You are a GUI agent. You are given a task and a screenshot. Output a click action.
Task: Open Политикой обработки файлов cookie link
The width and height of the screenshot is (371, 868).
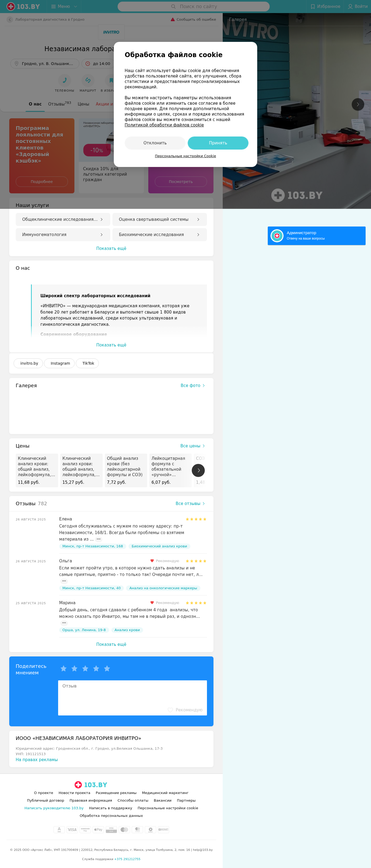[164, 125]
